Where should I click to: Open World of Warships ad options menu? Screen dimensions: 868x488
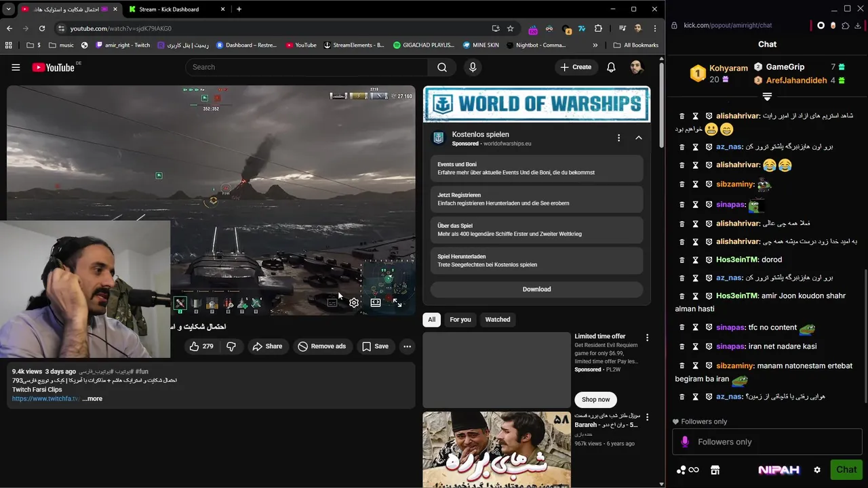[618, 138]
